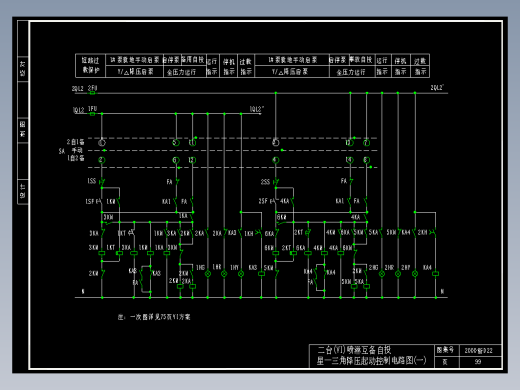Click the 1SF start pushbutton label
This screenshot has height=390, width=520.
tap(90, 201)
